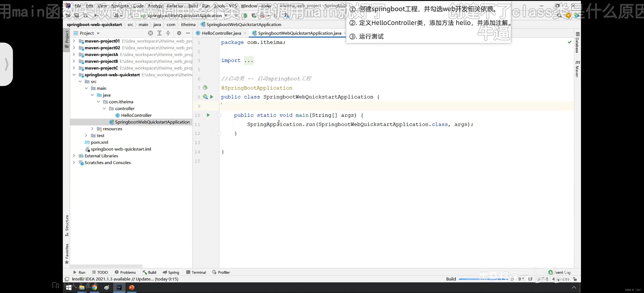Open the Terminal tool window
The width and height of the screenshot is (644, 293).
tap(196, 272)
